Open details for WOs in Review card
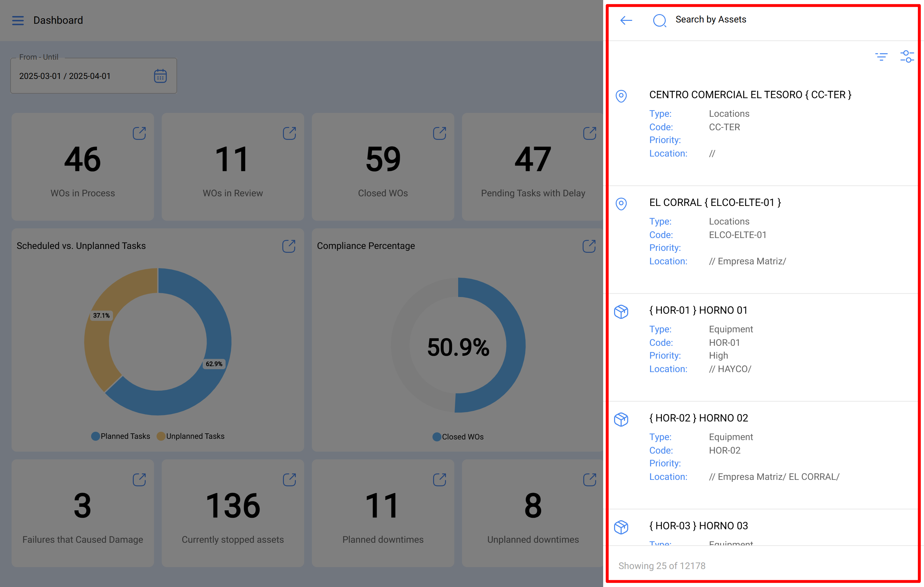Screen dimensions: 924x587 (x=289, y=133)
